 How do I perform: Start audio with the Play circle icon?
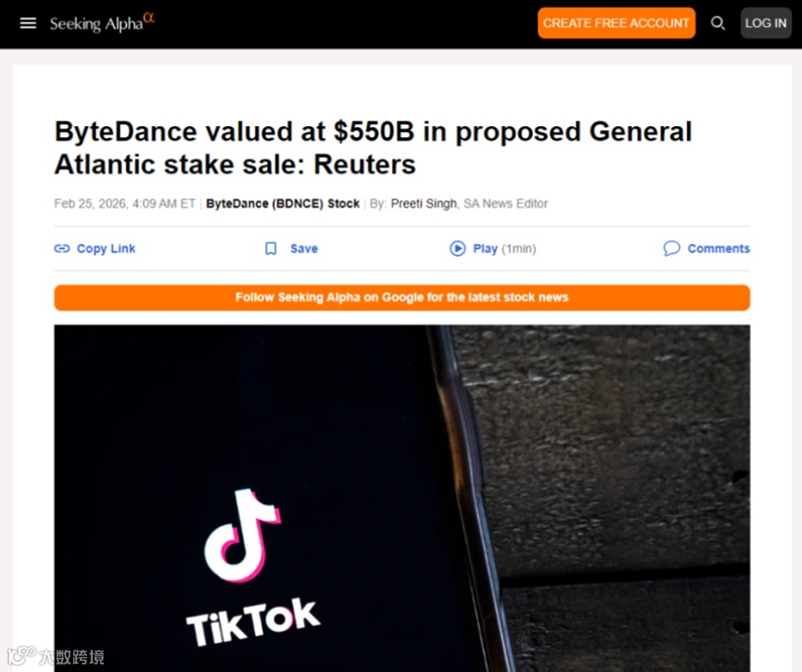pyautogui.click(x=457, y=248)
